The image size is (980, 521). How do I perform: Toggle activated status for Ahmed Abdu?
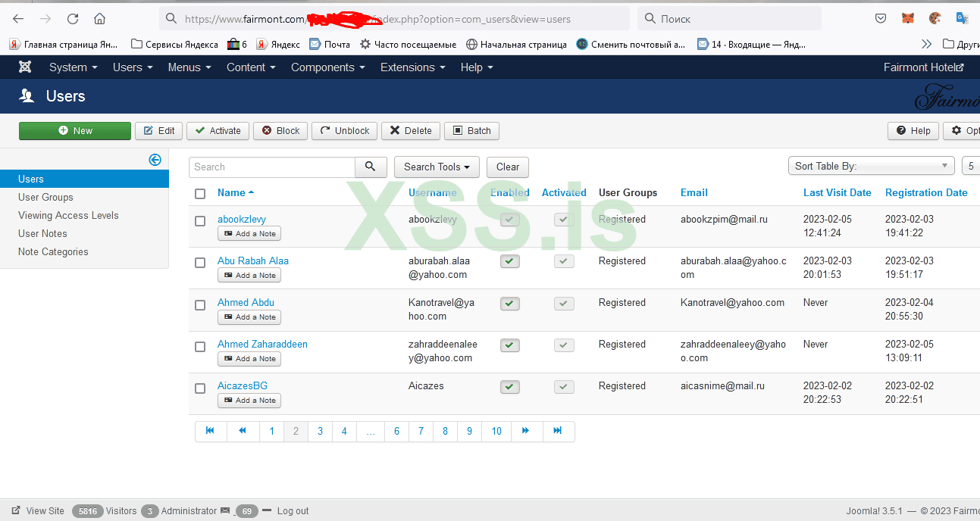pos(564,304)
